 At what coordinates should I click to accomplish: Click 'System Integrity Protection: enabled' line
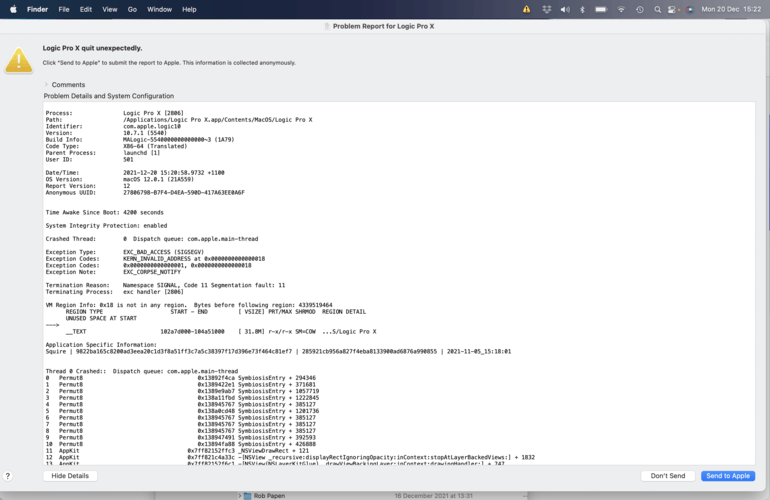[106, 226]
